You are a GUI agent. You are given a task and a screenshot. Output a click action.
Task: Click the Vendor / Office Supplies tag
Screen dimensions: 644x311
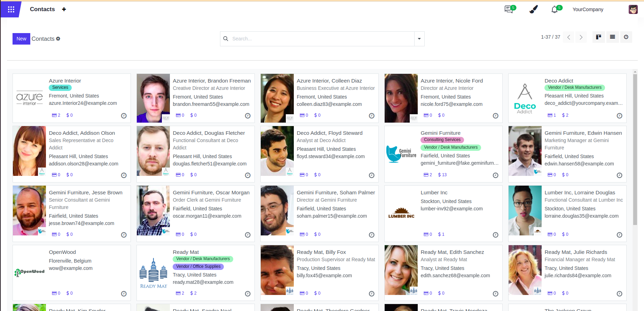[198, 267]
